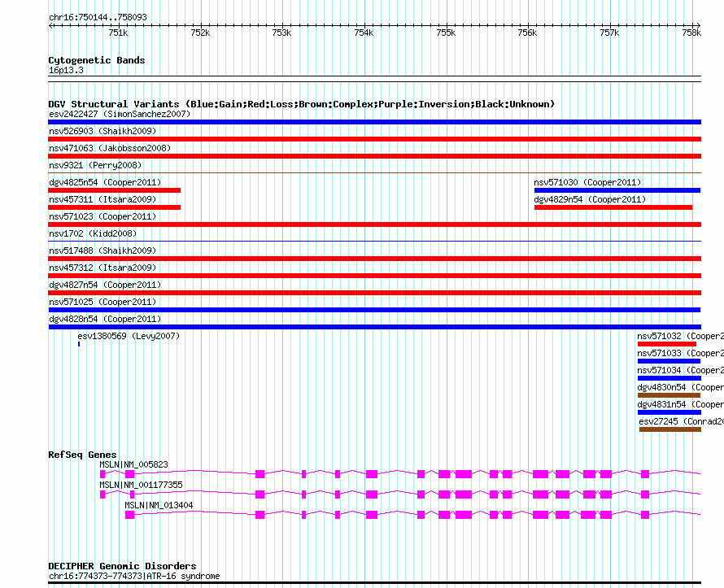Select nsv517488 (Shaikh2009) label
This screenshot has width=724, height=588.
click(102, 250)
